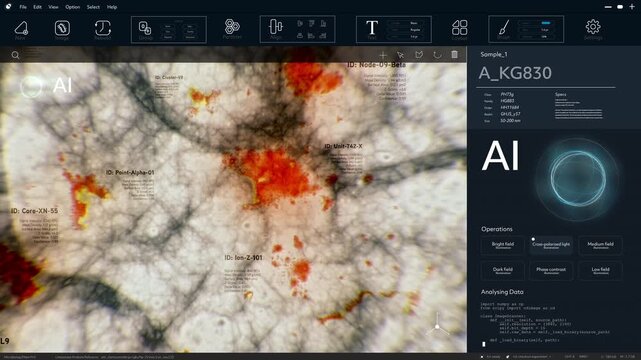Click the ID: Node-09-Beta annotation label
The height and width of the screenshot is (360, 641).
(377, 65)
